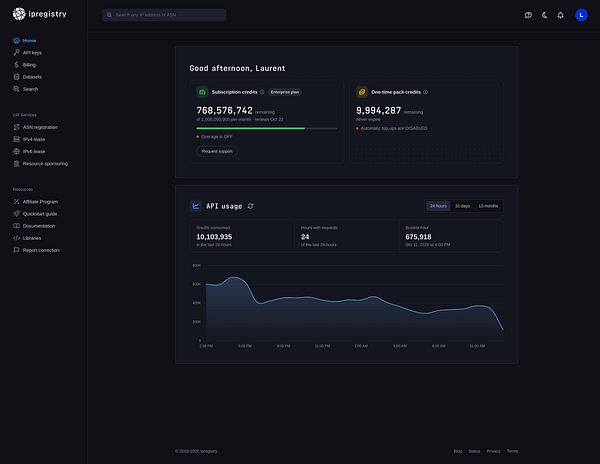Select the 31 days range
The width and height of the screenshot is (600, 464).
(462, 206)
